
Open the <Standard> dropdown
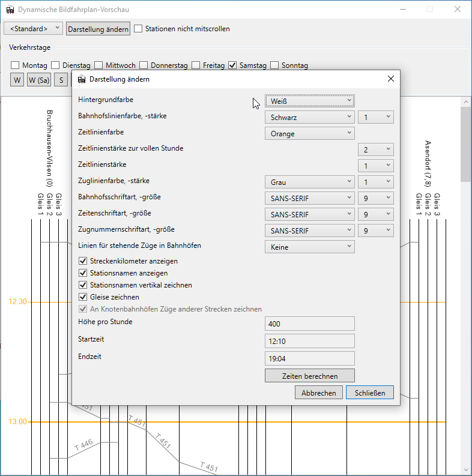(x=34, y=29)
